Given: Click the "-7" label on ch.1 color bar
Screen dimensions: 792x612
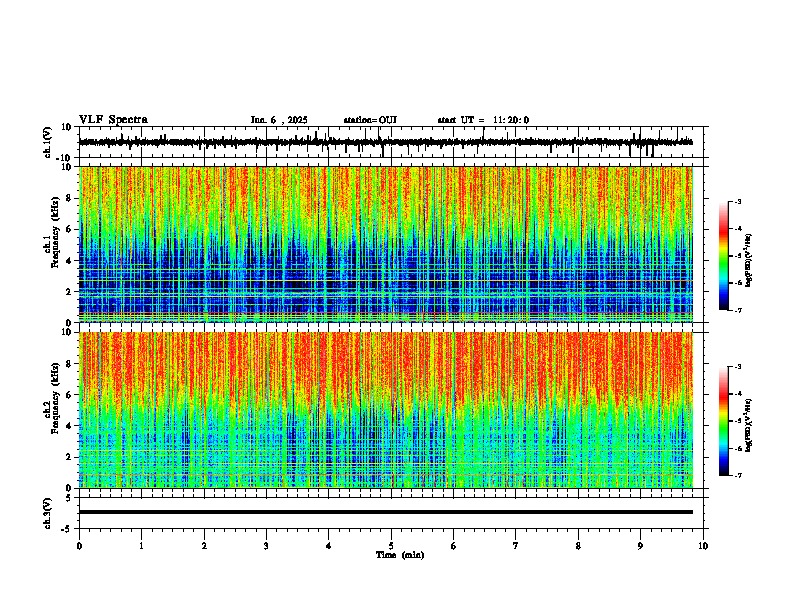Looking at the screenshot, I should pos(737,310).
